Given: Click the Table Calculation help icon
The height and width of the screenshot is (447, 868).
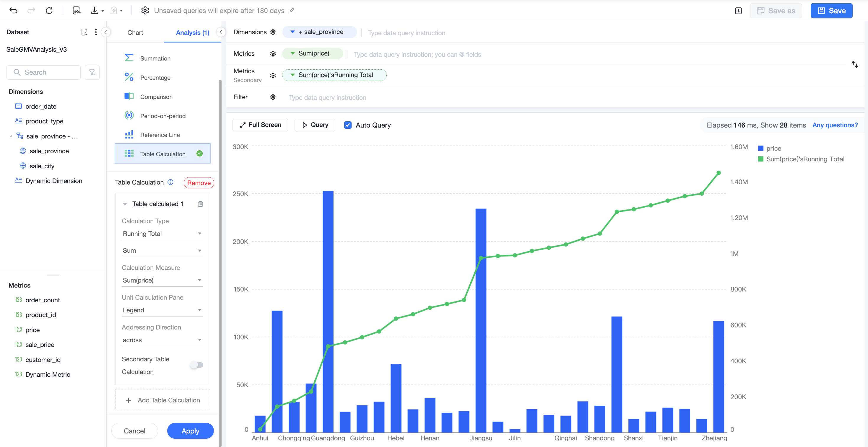Looking at the screenshot, I should coord(170,182).
